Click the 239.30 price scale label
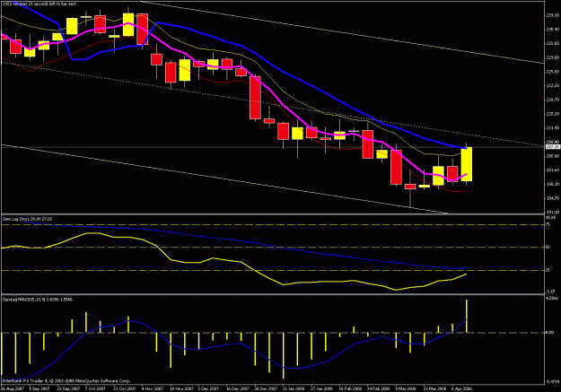Image resolution: width=561 pixels, height=392 pixels. tap(552, 15)
